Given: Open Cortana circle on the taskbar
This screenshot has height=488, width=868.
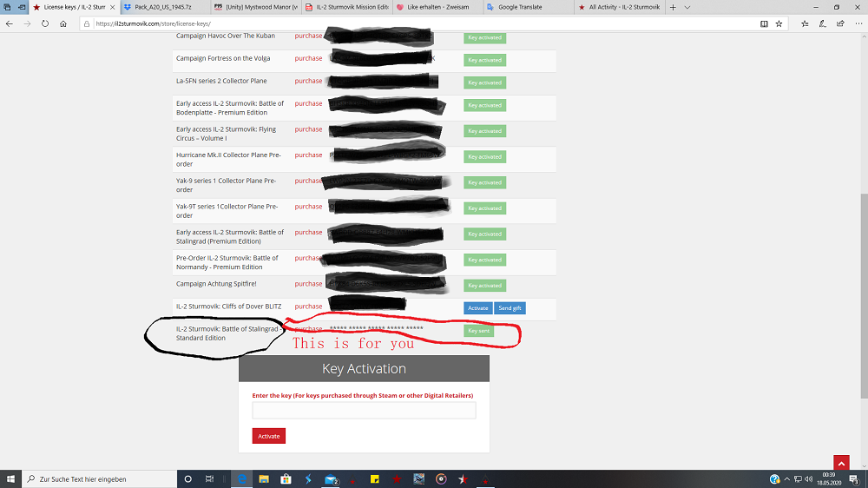Looking at the screenshot, I should click(187, 479).
